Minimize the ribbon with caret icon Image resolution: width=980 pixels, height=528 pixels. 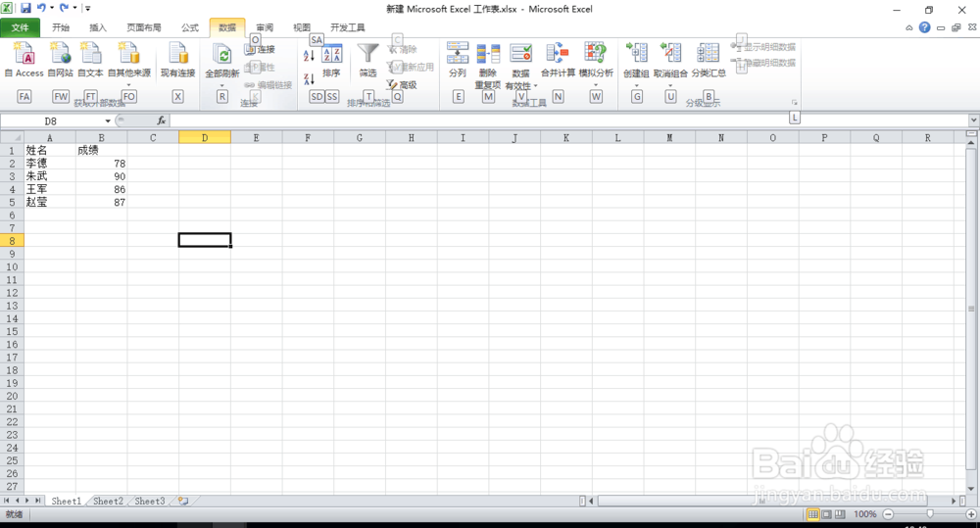tap(908, 28)
